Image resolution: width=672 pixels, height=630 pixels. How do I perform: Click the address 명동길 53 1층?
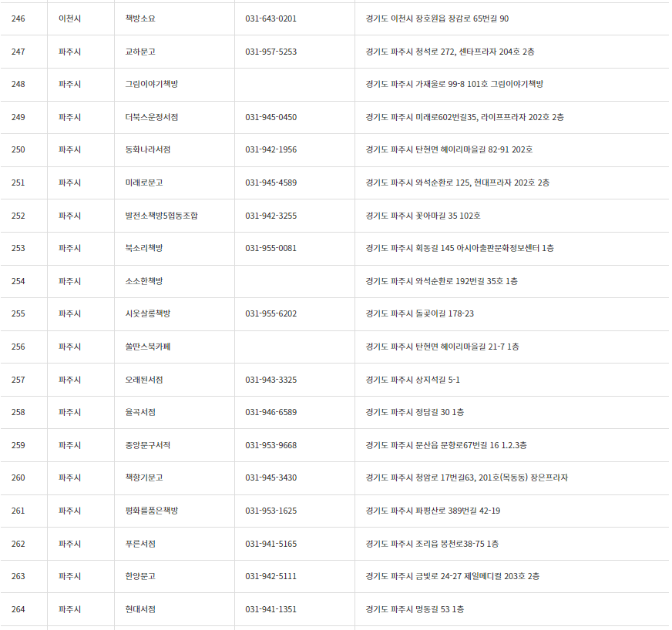(x=415, y=609)
